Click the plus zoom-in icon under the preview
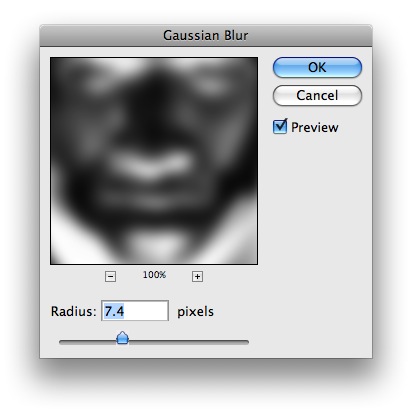 coord(197,276)
